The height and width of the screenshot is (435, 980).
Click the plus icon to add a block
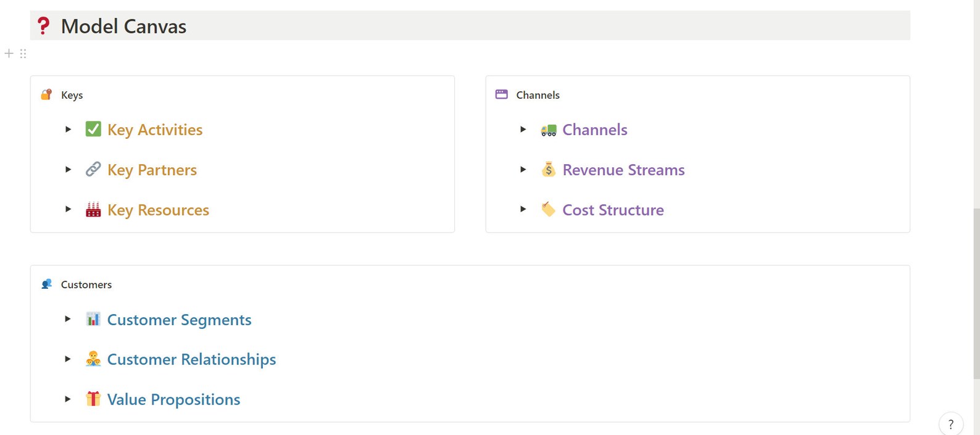click(9, 54)
